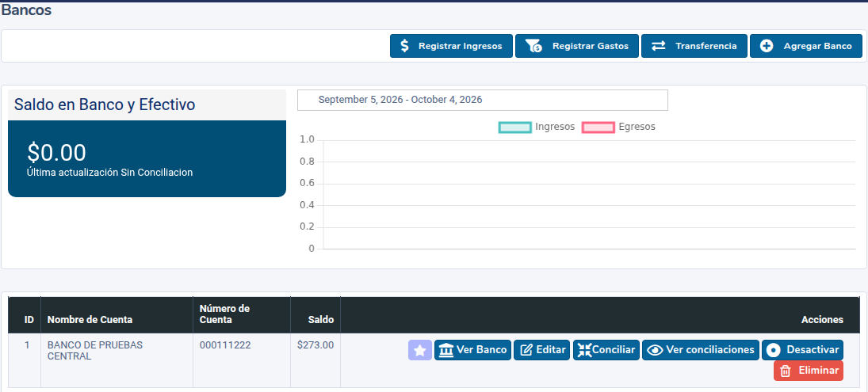Image resolution: width=868 pixels, height=392 pixels.
Task: Select the BANCO DE PRUEBAS CENTRAL name cell
Action: pos(117,360)
